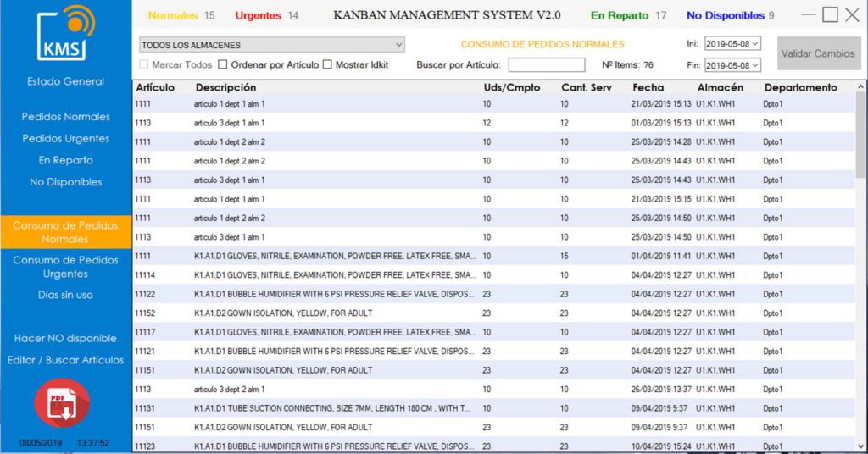Sort by Artículo column header
Image resolution: width=868 pixels, height=454 pixels.
pos(155,87)
